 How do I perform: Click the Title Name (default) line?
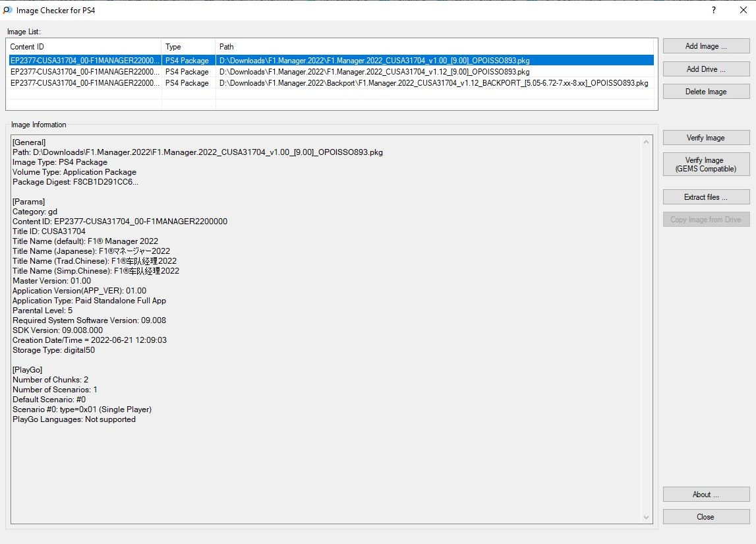[x=85, y=241]
